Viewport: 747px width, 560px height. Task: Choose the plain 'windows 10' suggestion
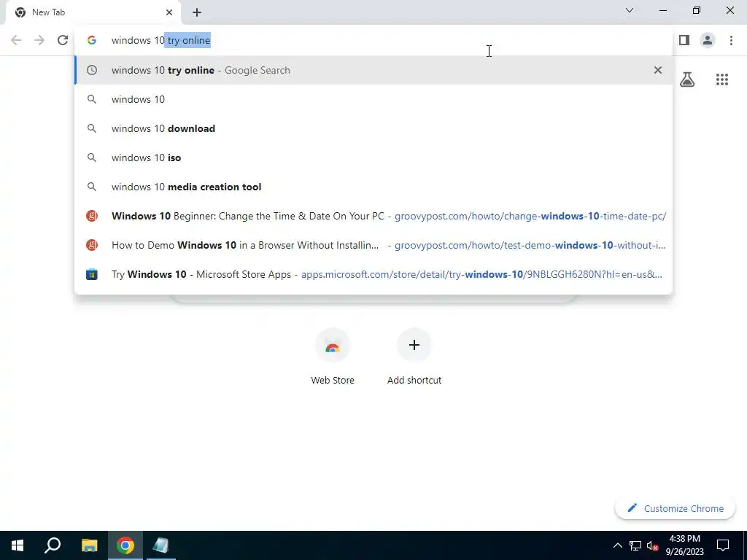click(373, 99)
